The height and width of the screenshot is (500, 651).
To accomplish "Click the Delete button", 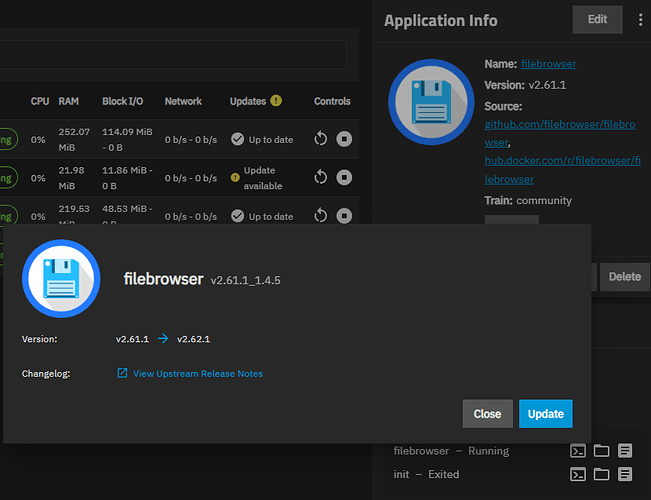I will tap(625, 277).
